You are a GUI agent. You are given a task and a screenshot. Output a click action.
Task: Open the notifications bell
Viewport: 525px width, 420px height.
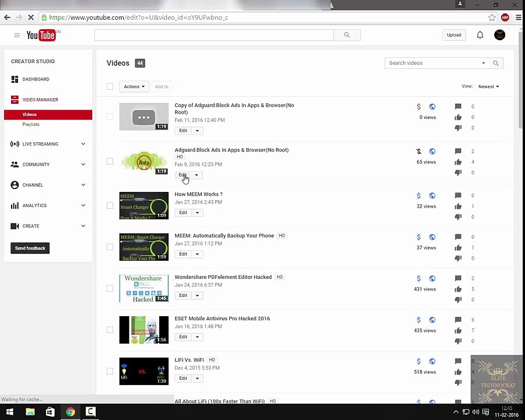point(480,35)
